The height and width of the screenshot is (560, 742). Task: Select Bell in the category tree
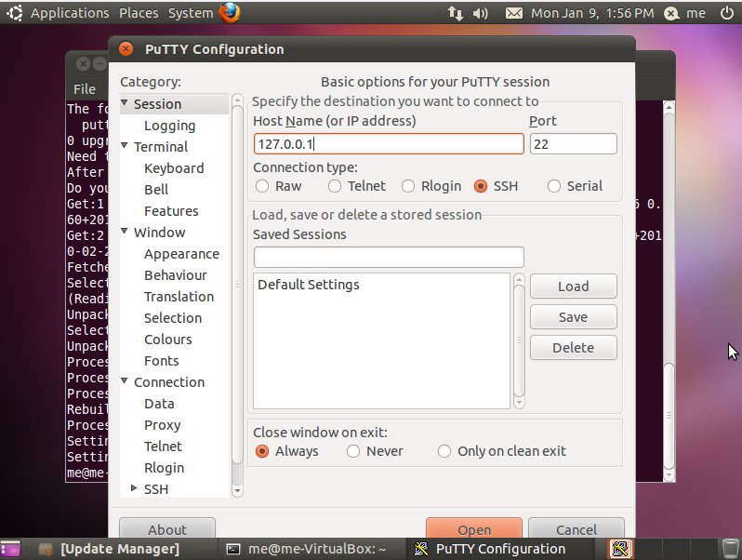pos(156,190)
